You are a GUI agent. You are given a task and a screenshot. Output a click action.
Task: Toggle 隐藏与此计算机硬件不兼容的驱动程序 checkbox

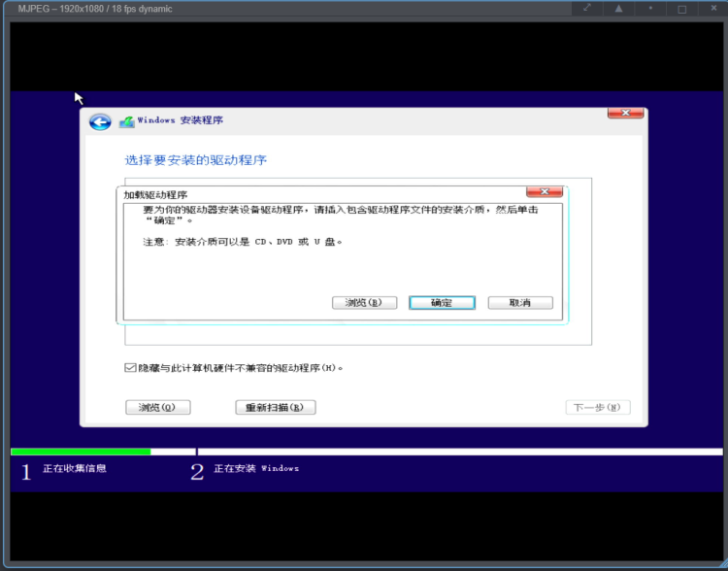pyautogui.click(x=130, y=368)
